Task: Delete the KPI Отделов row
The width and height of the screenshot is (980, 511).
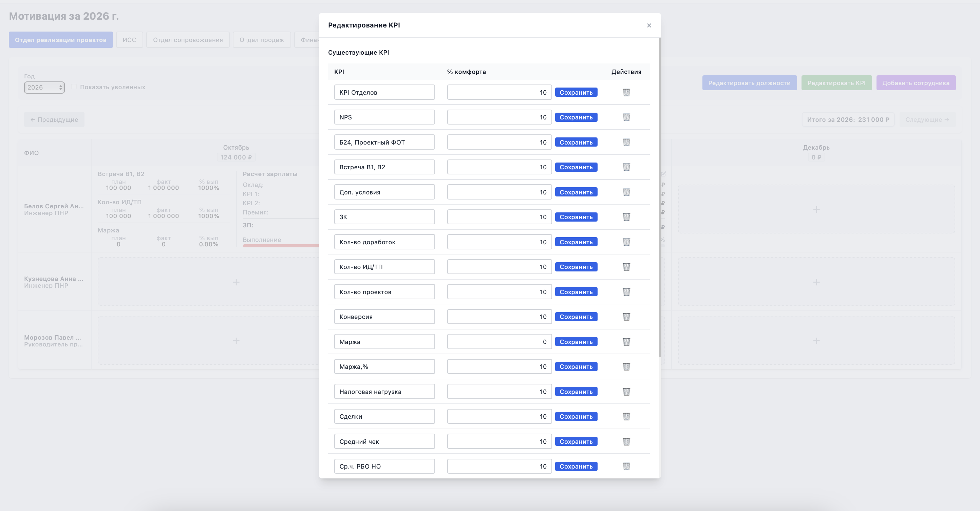Action: (626, 92)
